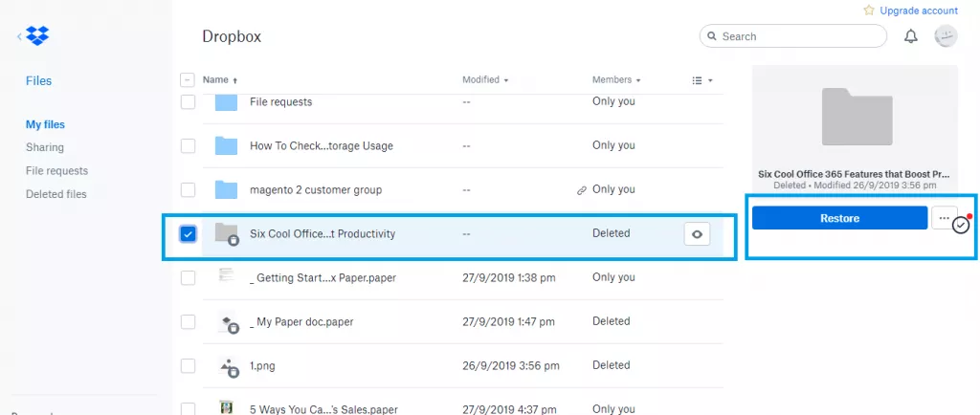Click the Dropbox logo icon
Image resolution: width=980 pixels, height=415 pixels.
pos(37,35)
